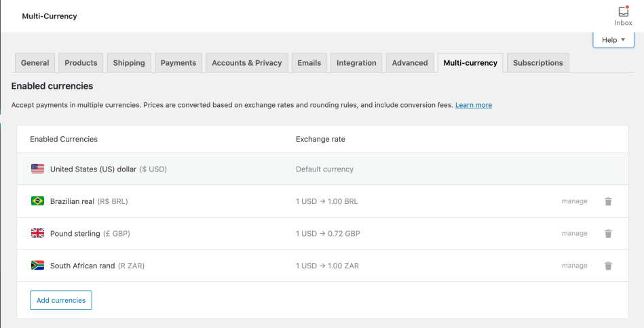The height and width of the screenshot is (328, 644).
Task: Follow the Learn more link
Action: click(x=474, y=105)
